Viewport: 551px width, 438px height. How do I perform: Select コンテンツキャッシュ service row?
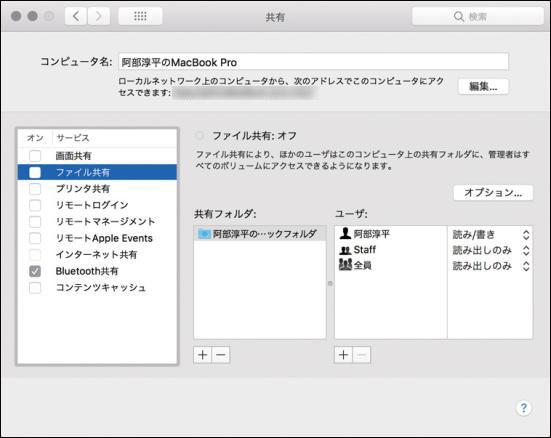coord(97,288)
